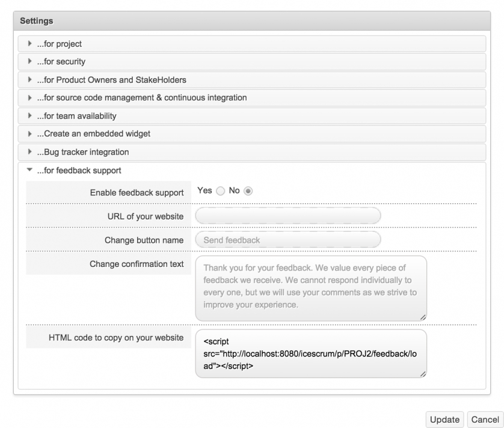Collapse '...for feedback support' arrow
The image size is (504, 428).
(x=29, y=170)
